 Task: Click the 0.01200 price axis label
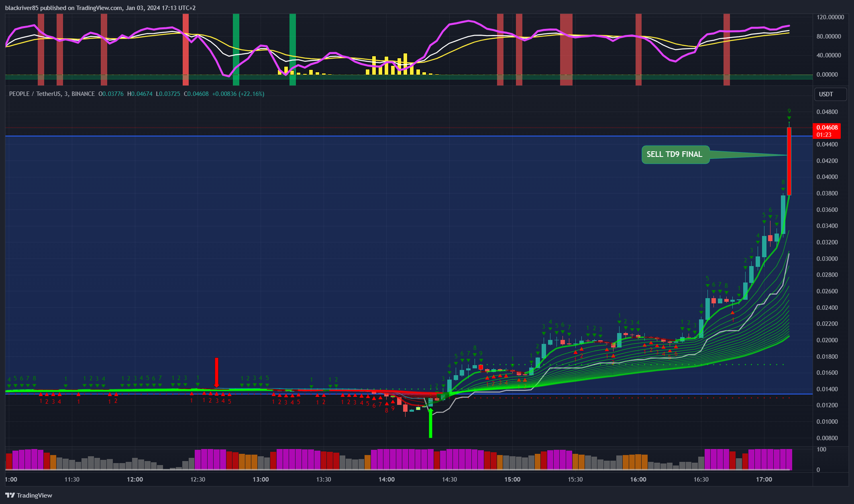click(x=827, y=405)
